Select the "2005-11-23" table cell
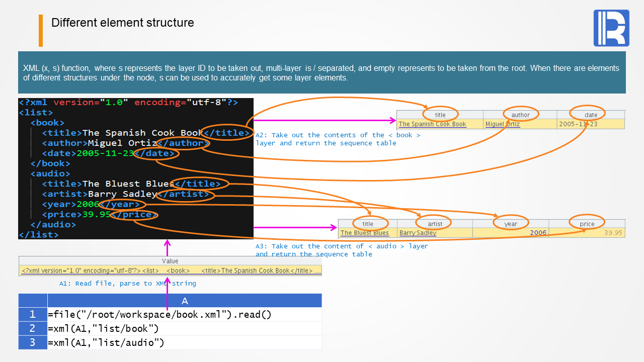The width and height of the screenshot is (644, 362). tap(591, 124)
